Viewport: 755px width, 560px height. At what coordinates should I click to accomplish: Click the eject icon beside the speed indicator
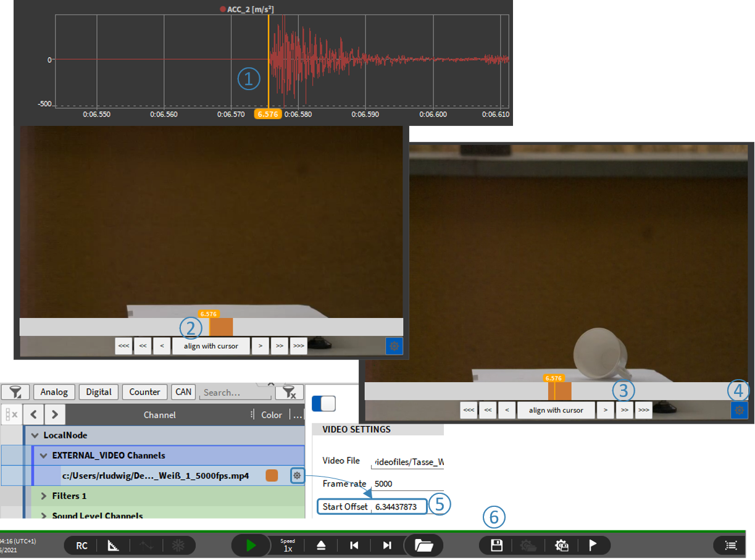[x=321, y=545]
